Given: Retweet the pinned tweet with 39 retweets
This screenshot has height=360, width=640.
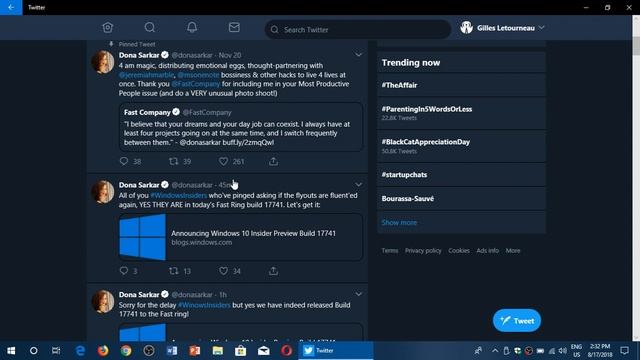Looking at the screenshot, I should pos(173,161).
